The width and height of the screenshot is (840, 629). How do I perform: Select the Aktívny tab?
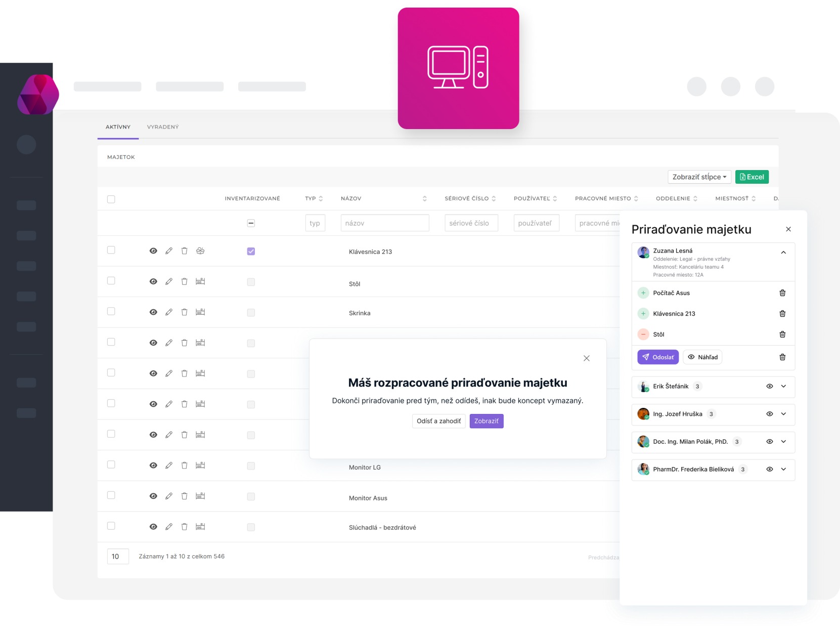click(118, 127)
